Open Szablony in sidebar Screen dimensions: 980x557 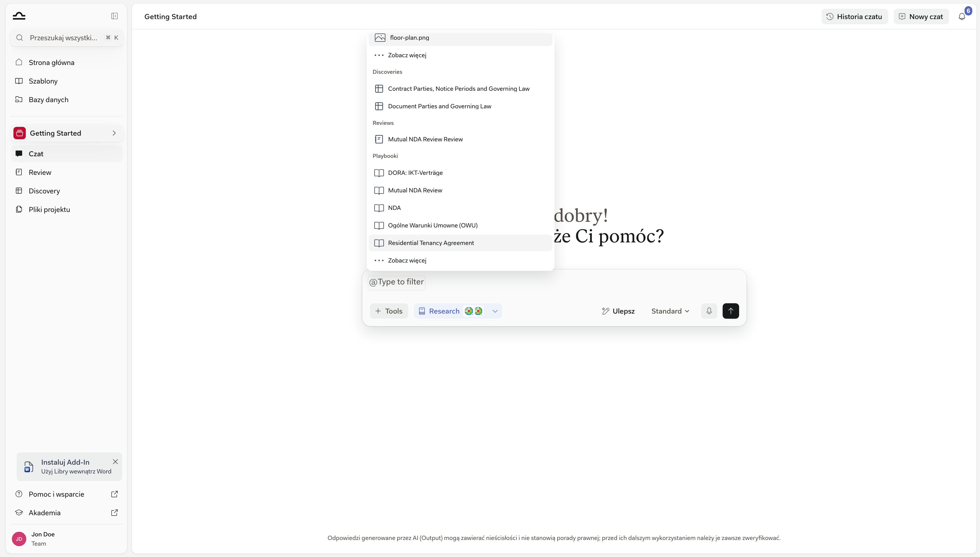67,81
